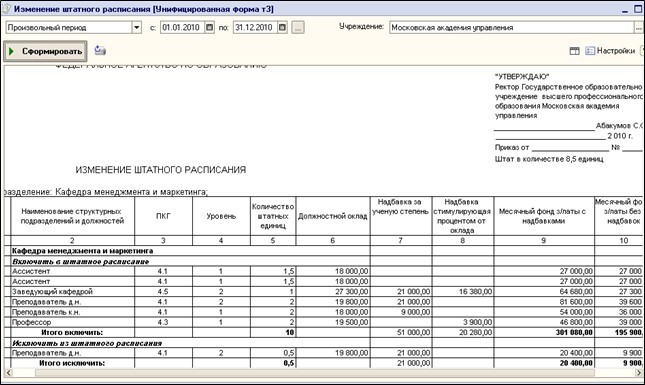Image resolution: width=645 pixels, height=385 pixels.
Task: Select the Заведующий кафедрой row cell
Action: pyautogui.click(x=72, y=292)
